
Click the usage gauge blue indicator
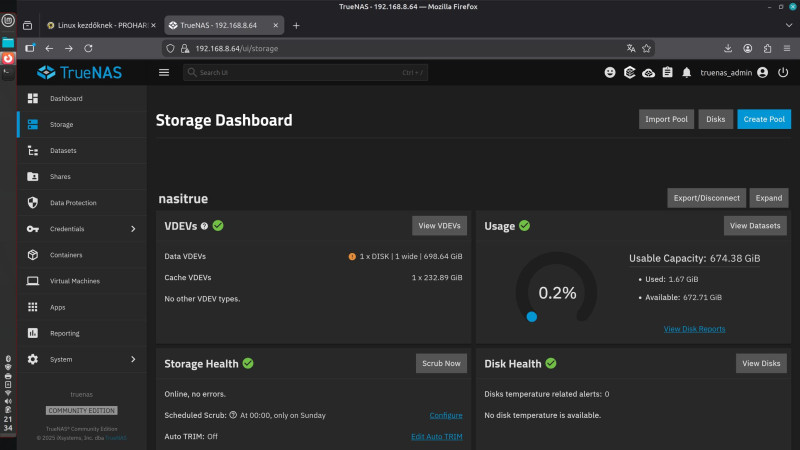pyautogui.click(x=532, y=316)
